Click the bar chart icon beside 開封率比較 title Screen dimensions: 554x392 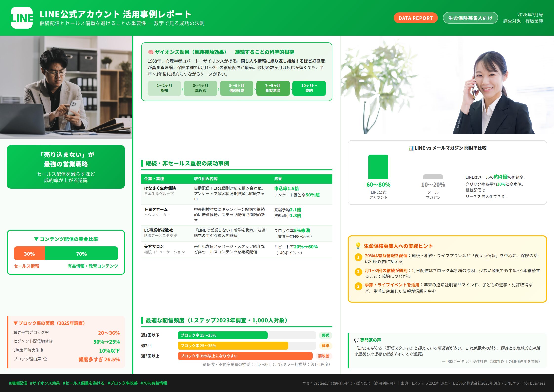click(x=411, y=148)
